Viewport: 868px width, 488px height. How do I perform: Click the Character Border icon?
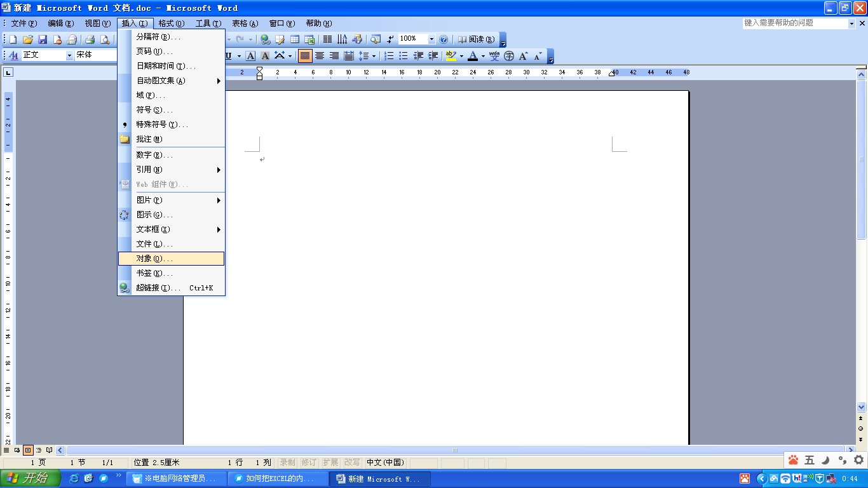pos(250,56)
